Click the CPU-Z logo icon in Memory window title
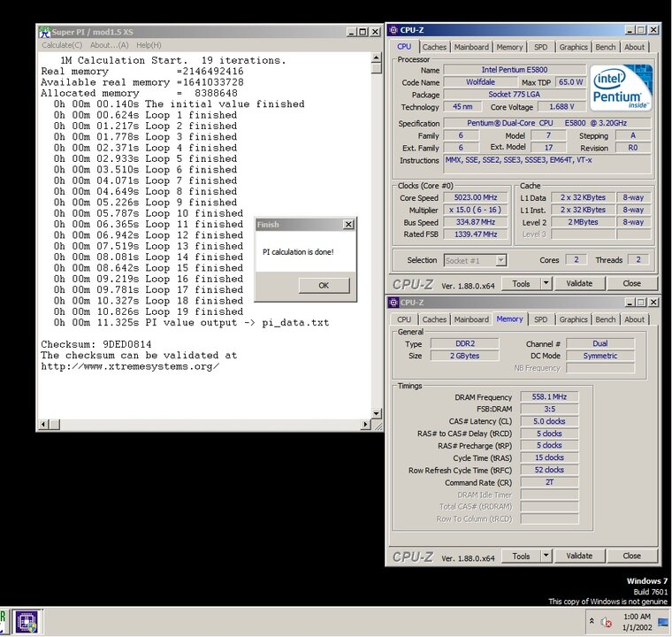672x637 pixels. (393, 303)
